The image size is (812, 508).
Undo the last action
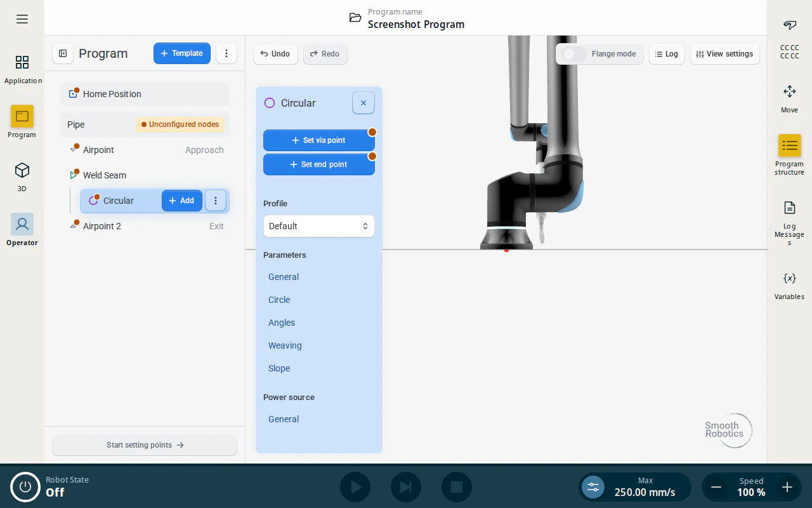[275, 54]
